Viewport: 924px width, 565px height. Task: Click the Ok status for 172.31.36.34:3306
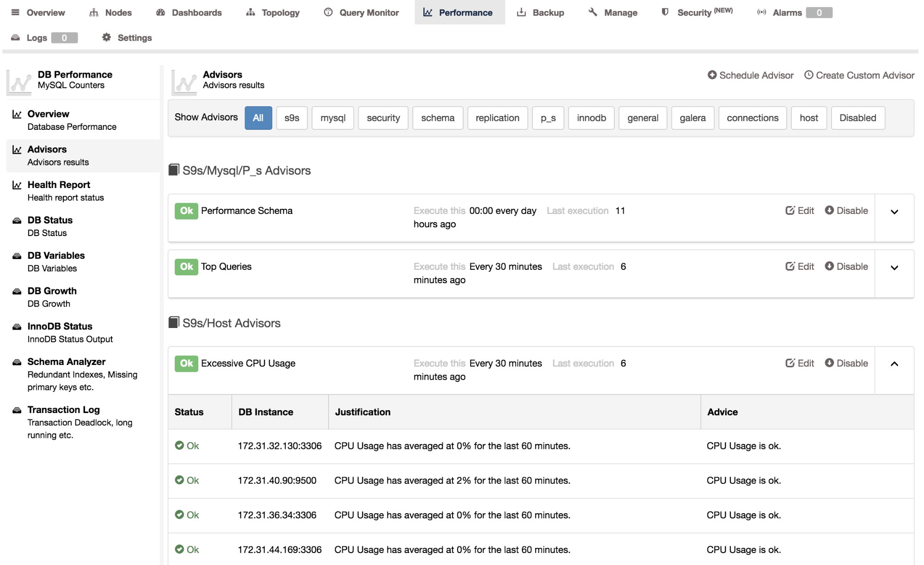click(187, 515)
